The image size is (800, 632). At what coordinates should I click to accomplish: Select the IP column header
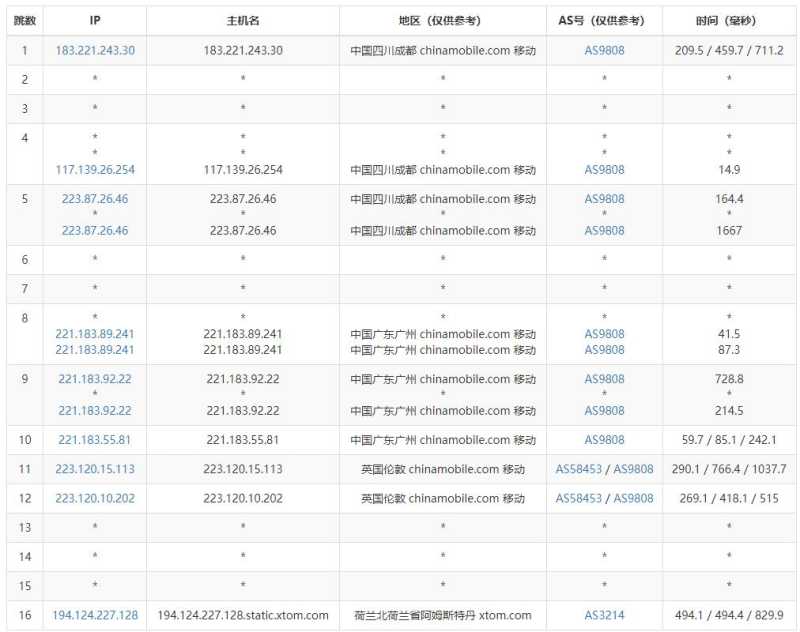(x=93, y=17)
